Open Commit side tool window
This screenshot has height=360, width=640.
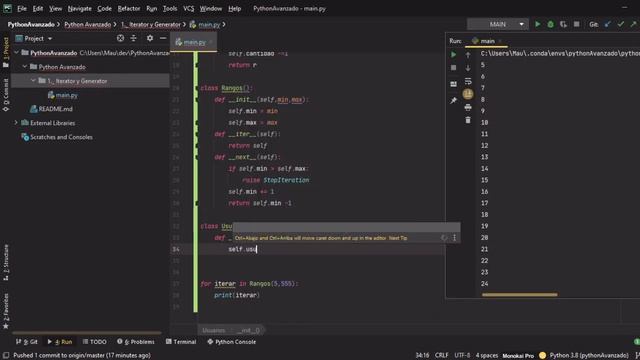tap(6, 94)
